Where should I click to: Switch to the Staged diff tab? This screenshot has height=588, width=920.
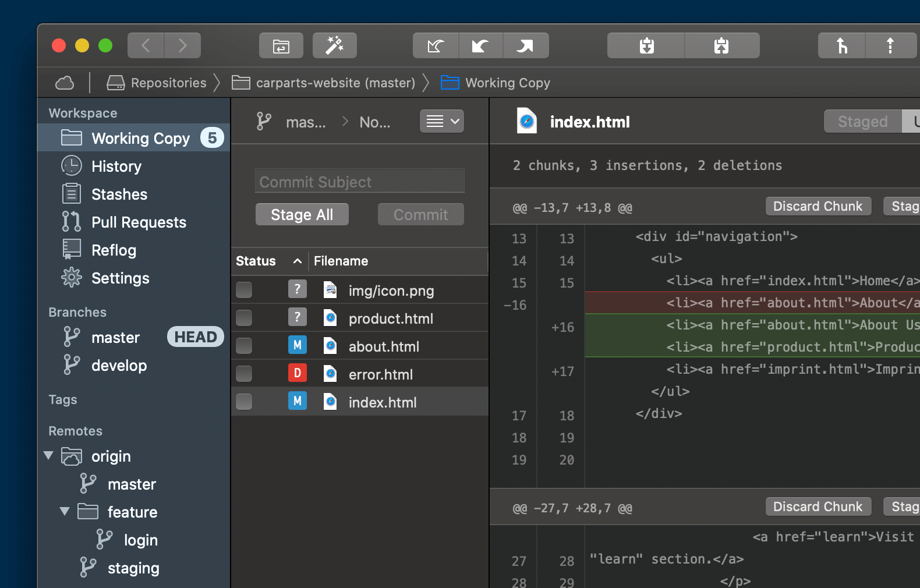tap(862, 122)
